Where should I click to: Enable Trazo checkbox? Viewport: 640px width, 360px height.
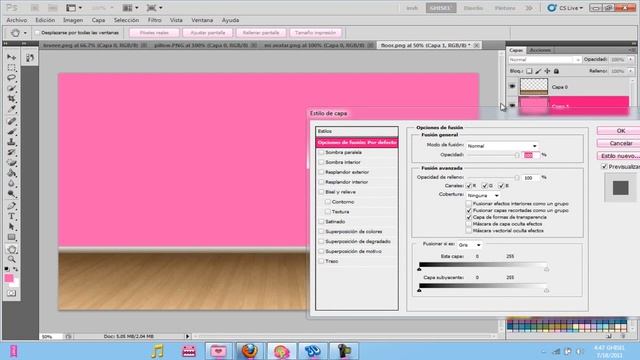pos(321,261)
